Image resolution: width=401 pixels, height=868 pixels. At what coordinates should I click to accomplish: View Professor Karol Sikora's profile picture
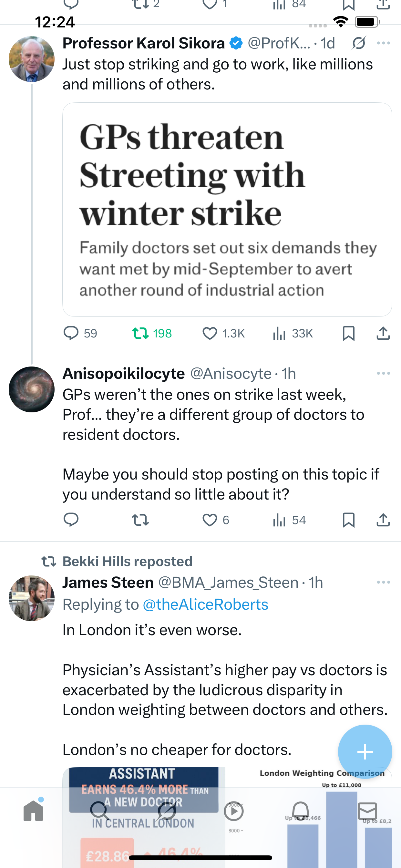[x=32, y=59]
